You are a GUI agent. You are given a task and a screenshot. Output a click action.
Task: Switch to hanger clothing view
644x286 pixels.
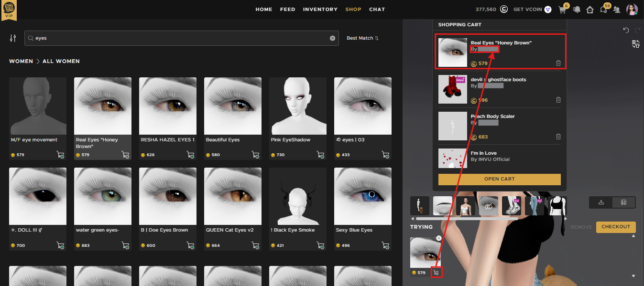click(601, 202)
